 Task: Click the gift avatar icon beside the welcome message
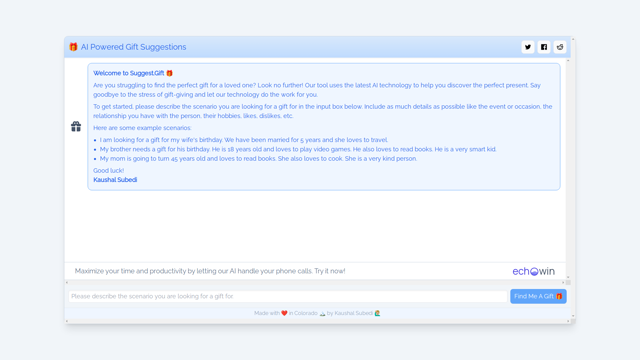point(76,127)
